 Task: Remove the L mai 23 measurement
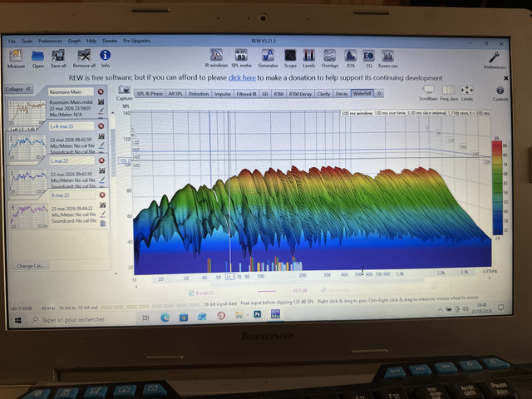[101, 160]
